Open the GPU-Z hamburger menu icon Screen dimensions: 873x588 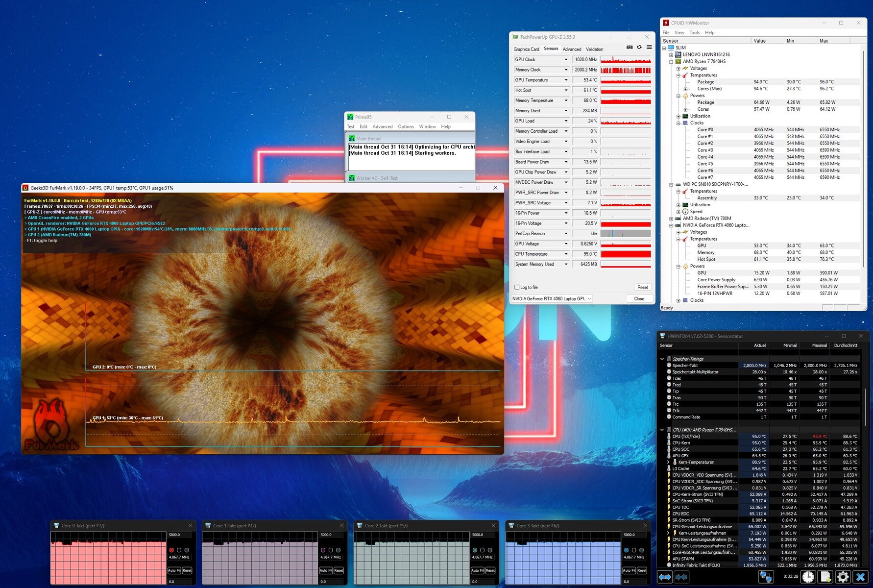click(x=649, y=47)
